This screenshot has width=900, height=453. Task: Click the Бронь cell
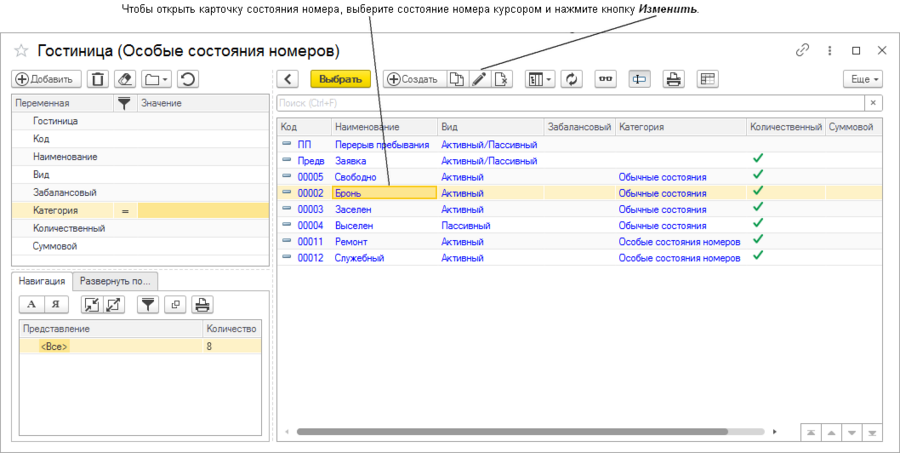tap(385, 193)
